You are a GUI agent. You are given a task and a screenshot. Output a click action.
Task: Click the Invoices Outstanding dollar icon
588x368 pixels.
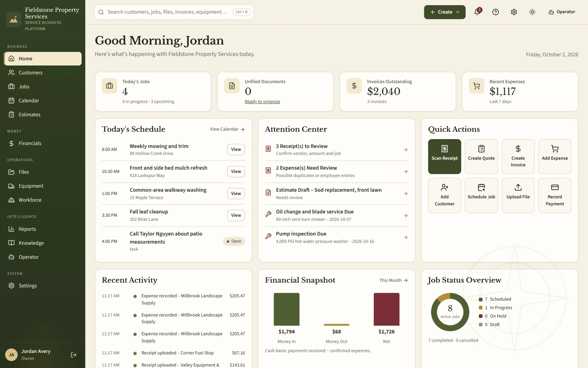354,86
